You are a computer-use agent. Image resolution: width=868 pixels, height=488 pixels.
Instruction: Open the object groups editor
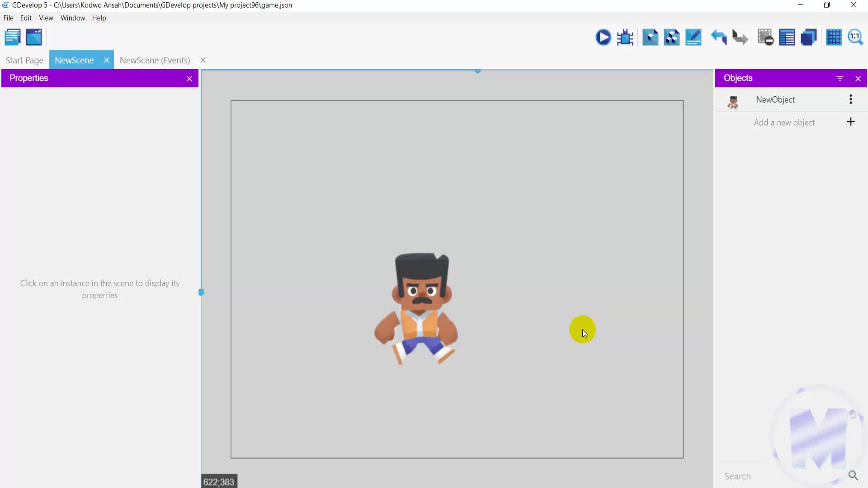(x=672, y=38)
